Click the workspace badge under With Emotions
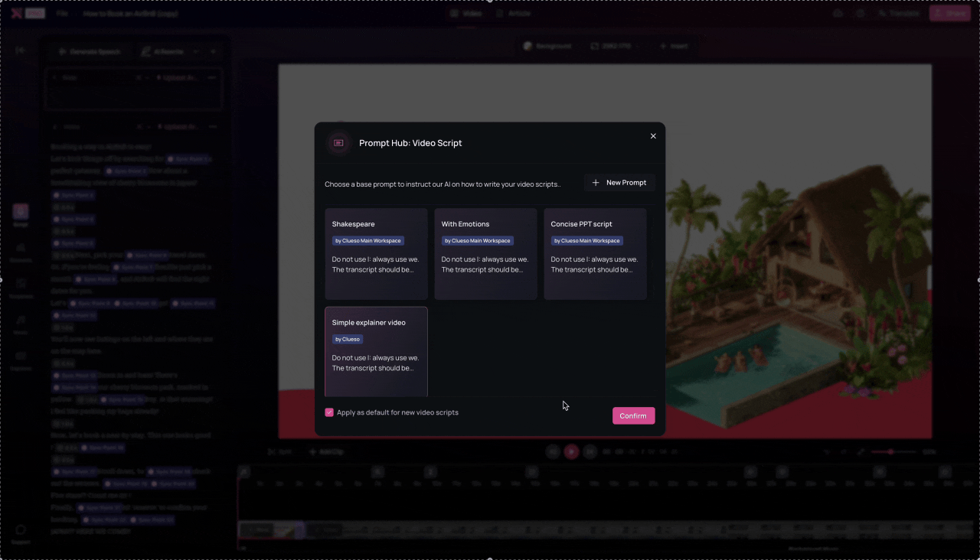Screen dimensions: 980x560 click(x=478, y=240)
